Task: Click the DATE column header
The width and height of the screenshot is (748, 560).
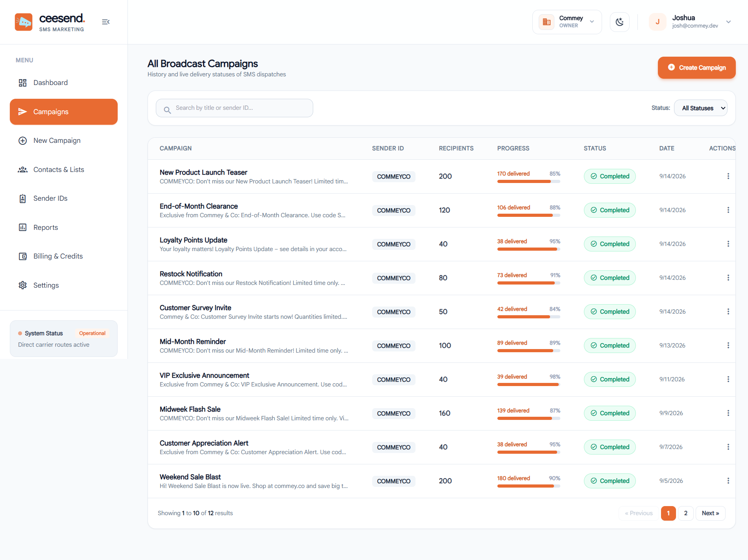Action: [667, 148]
